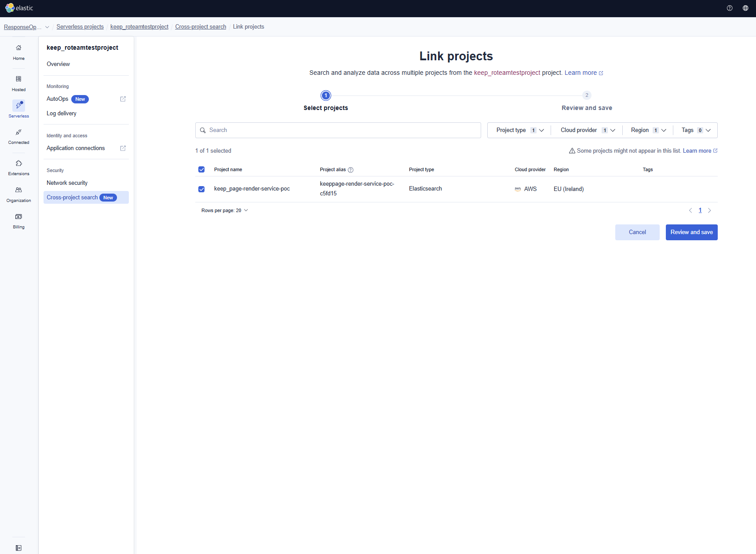Go to previous page arrow
The height and width of the screenshot is (554, 756).
pos(690,210)
